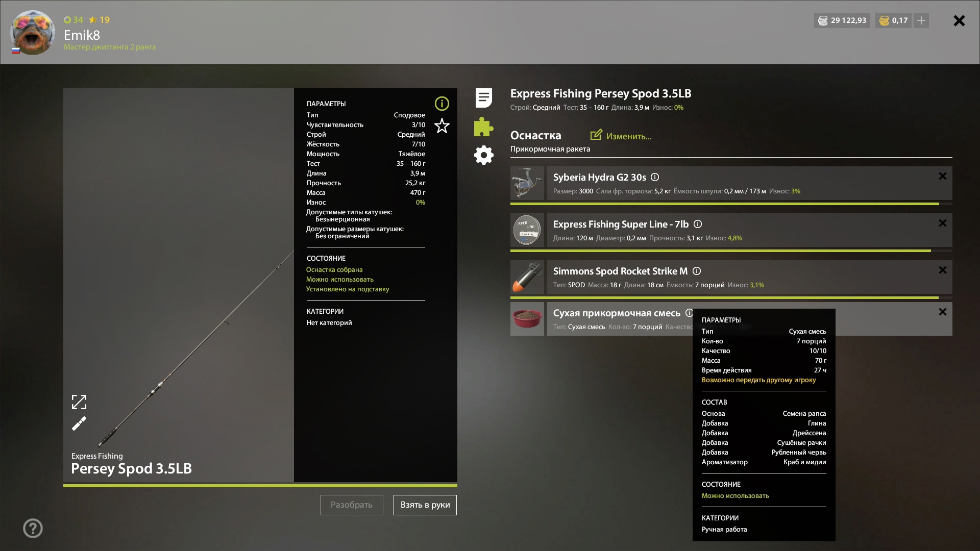Viewport: 980px width, 551px height.
Task: Show info for Сухая прикормочная смесь
Action: (x=689, y=313)
